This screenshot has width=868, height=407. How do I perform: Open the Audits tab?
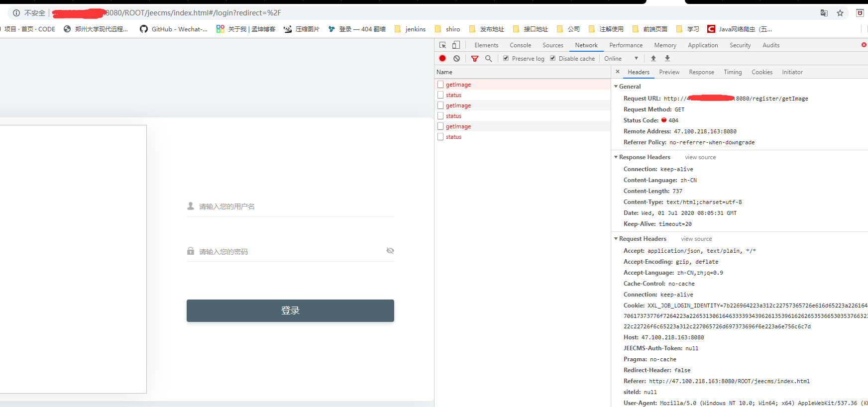(x=771, y=45)
